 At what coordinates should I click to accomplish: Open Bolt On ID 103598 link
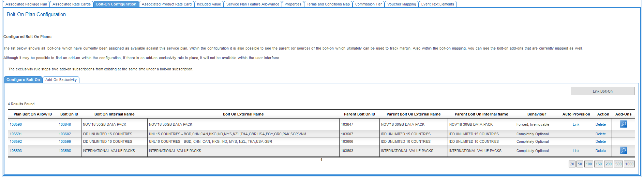pos(65,151)
